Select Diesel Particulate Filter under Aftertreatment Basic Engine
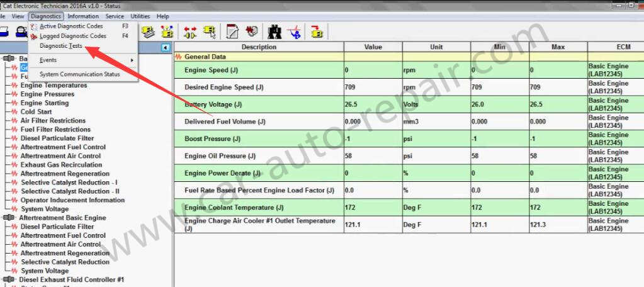 [57, 227]
